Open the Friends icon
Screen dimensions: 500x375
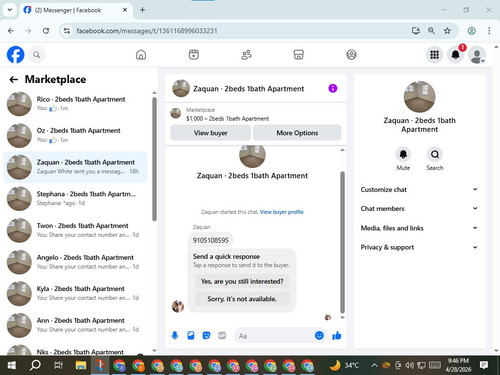coord(246,55)
